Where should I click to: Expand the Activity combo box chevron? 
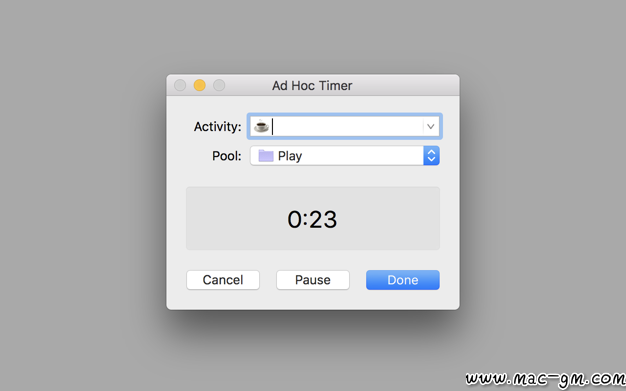tap(430, 127)
